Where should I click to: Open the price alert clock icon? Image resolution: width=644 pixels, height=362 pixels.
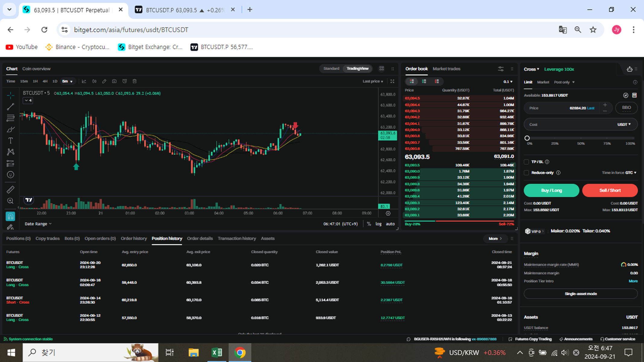(x=124, y=81)
